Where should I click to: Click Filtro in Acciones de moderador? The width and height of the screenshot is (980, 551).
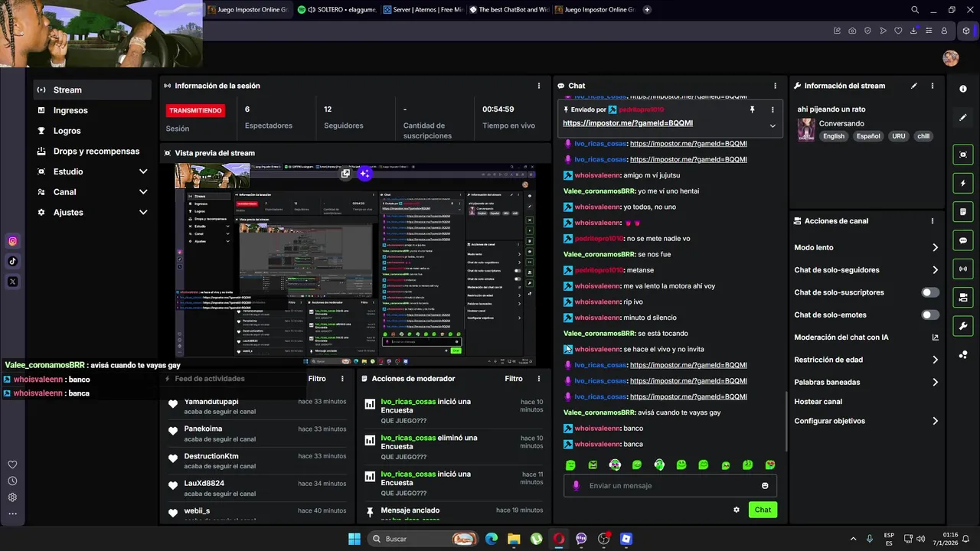[514, 379]
